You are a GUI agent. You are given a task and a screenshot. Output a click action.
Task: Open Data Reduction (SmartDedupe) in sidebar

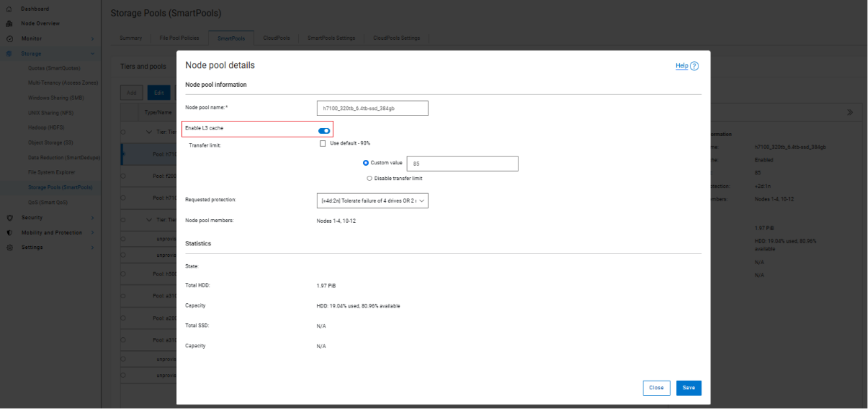pyautogui.click(x=64, y=157)
